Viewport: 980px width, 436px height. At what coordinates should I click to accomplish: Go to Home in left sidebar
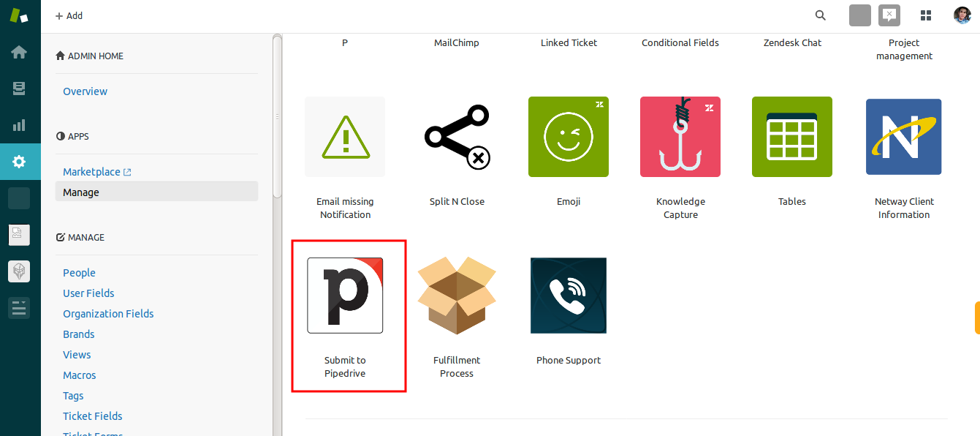click(20, 52)
